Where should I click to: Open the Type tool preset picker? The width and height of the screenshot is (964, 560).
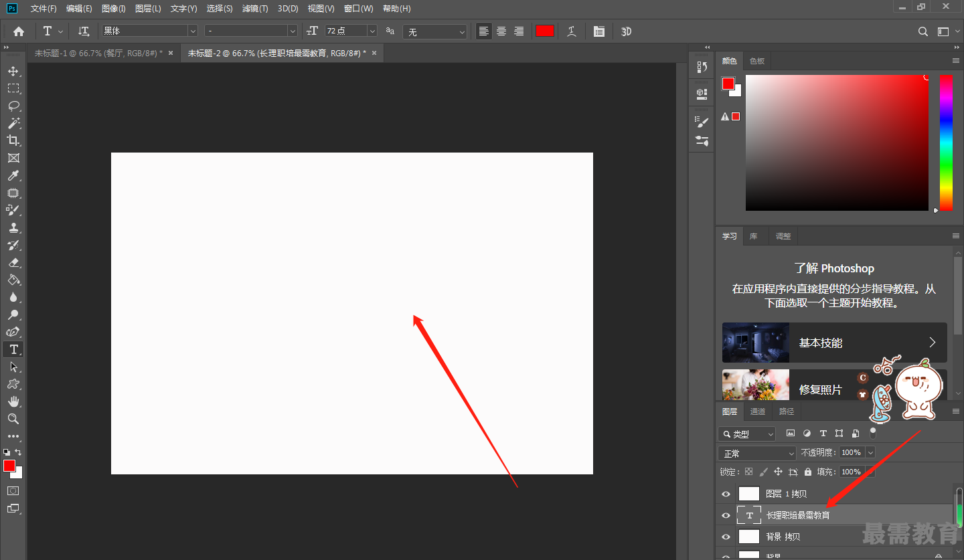pos(53,31)
